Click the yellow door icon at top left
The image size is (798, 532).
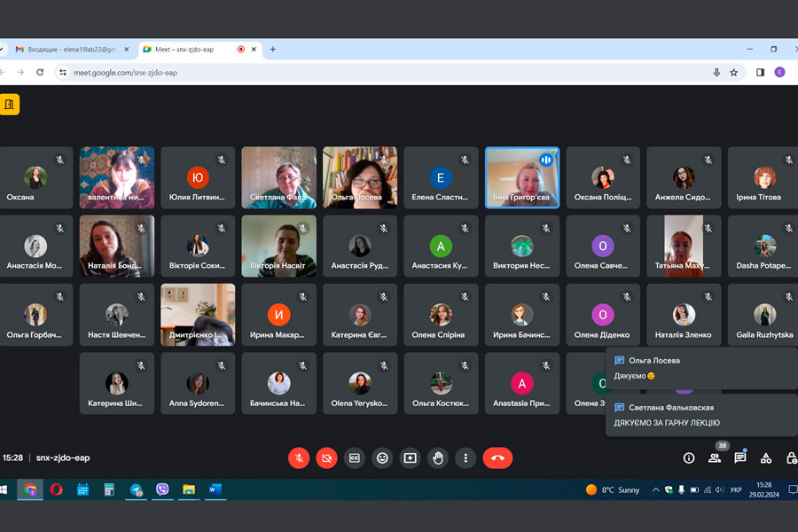[9, 105]
